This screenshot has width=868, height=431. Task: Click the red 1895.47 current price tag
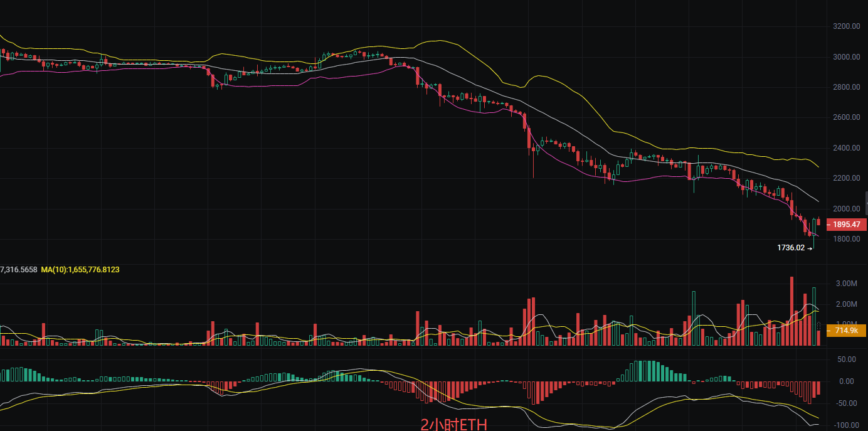(x=846, y=224)
